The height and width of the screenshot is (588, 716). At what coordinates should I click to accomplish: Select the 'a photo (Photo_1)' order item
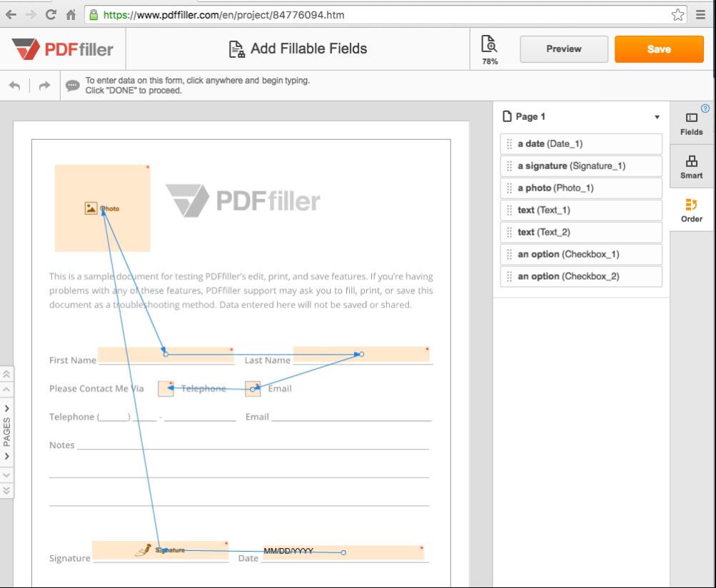click(x=581, y=188)
